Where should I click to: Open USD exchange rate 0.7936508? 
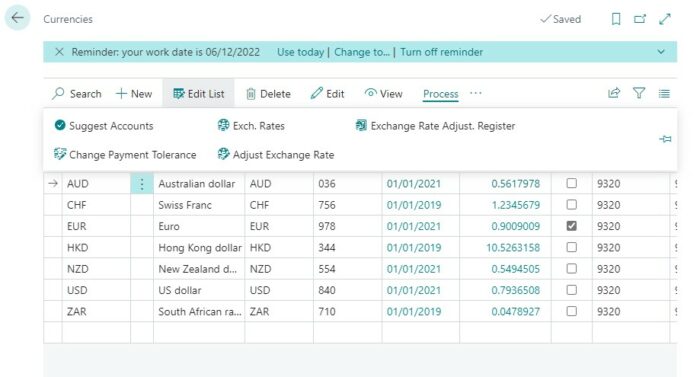516,290
